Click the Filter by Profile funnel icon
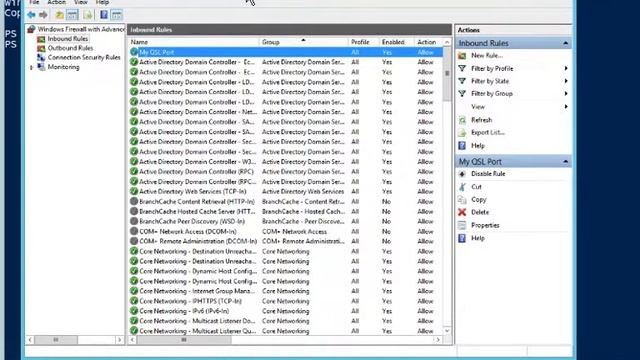640x360 pixels. [x=462, y=69]
